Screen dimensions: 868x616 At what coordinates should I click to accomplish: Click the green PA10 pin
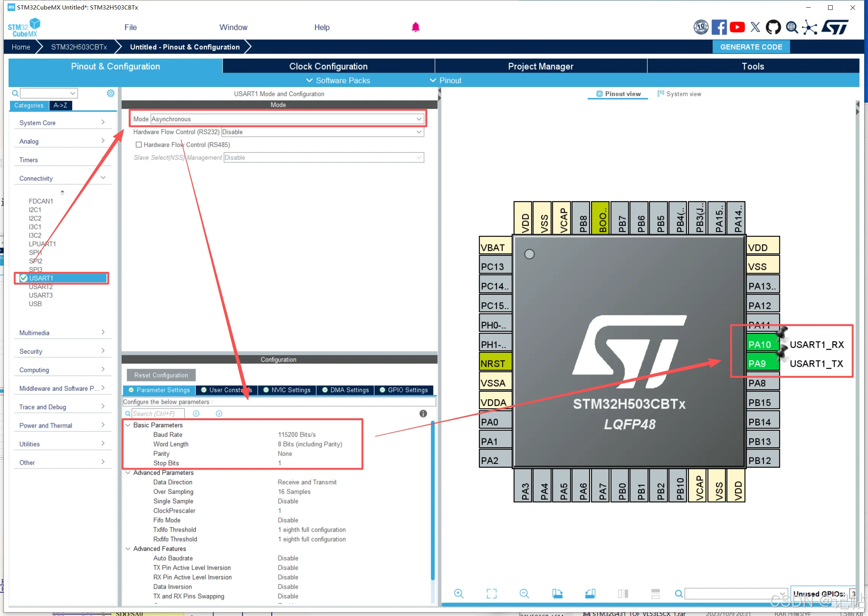(x=760, y=345)
